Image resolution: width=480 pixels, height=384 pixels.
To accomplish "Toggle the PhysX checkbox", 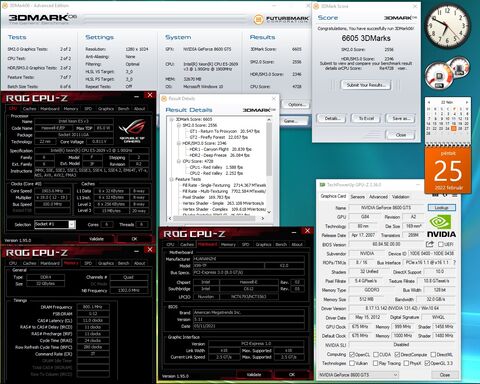I will tap(406, 363).
